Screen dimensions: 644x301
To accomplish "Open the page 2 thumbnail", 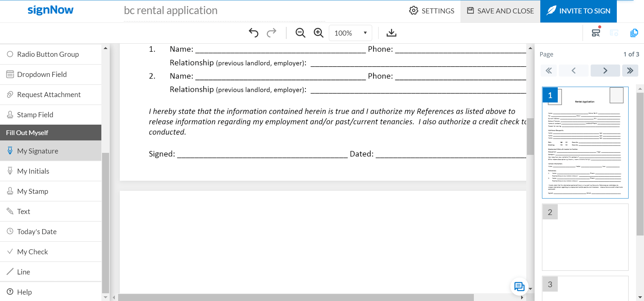I will 585,237.
